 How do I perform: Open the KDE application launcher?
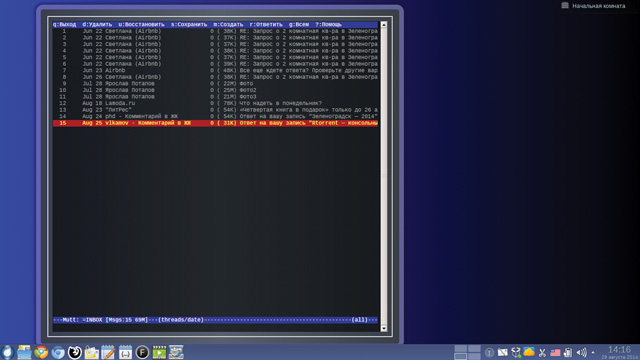[7, 352]
